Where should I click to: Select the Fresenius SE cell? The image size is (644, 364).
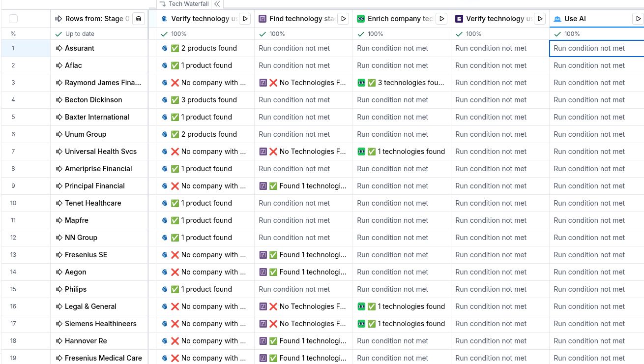tap(99, 255)
